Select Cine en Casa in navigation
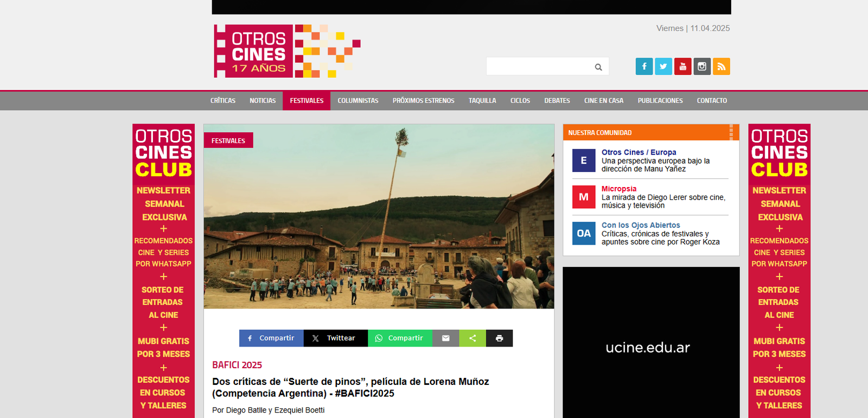 click(x=603, y=101)
